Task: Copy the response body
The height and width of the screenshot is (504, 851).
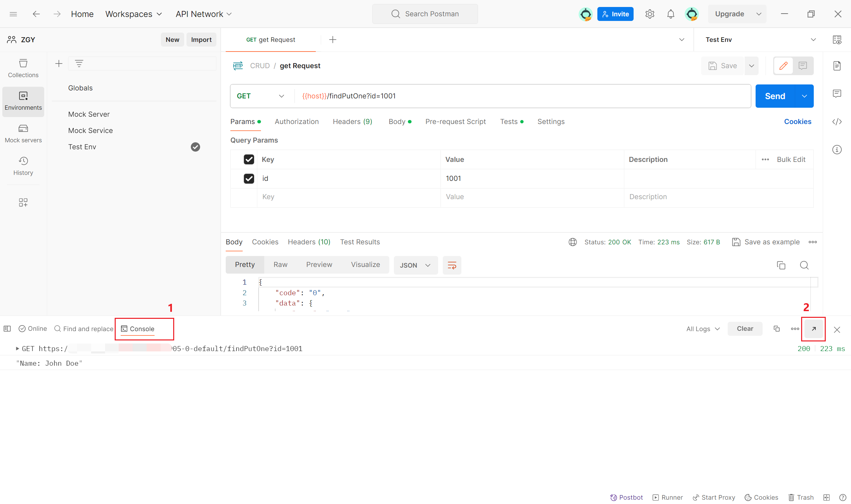Action: pyautogui.click(x=781, y=265)
